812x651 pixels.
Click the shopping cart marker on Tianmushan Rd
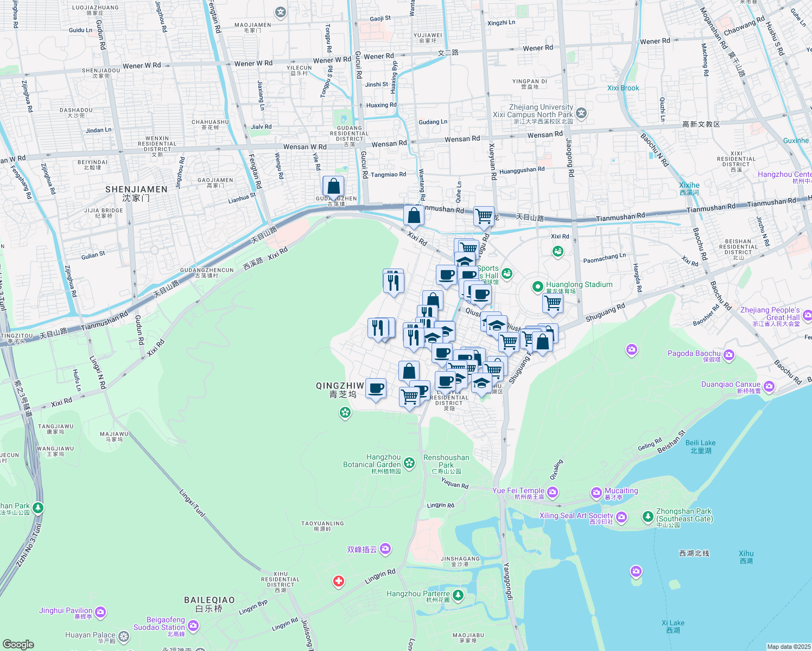pyautogui.click(x=483, y=215)
